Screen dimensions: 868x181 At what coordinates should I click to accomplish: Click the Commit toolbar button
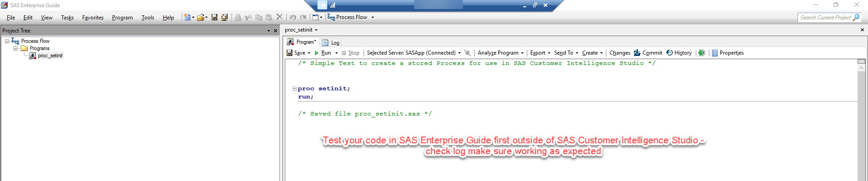[648, 53]
